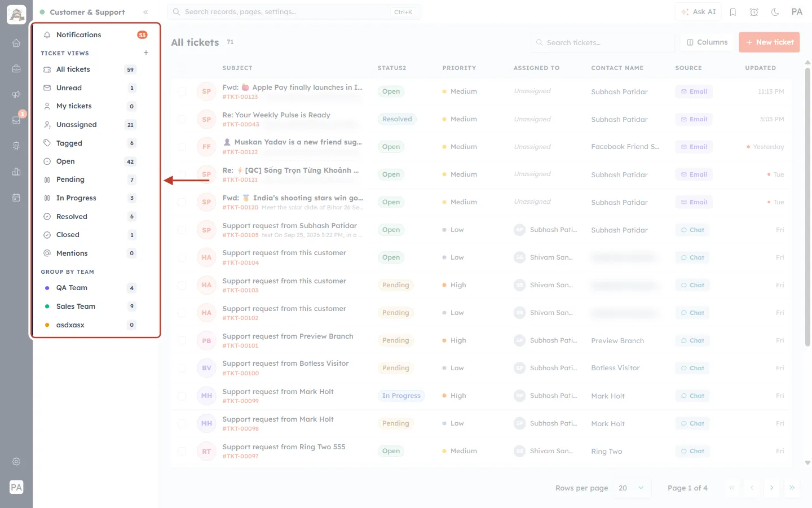Filter by QA Team group
Viewport: 812px width, 508px height.
[90, 288]
